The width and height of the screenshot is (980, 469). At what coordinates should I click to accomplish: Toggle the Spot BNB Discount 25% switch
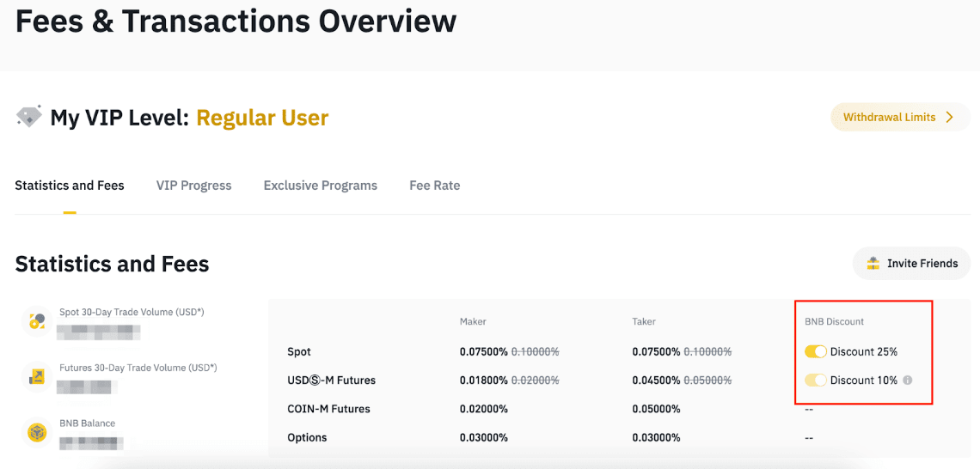[x=816, y=351]
